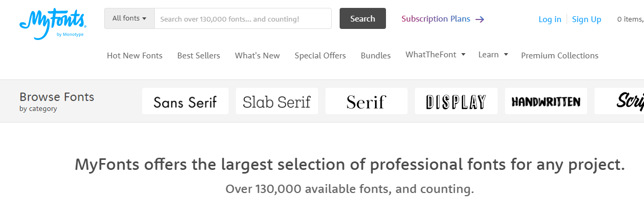Click the Subscription Plans arrow icon
Viewport: 644px width, 223px height.
point(480,19)
